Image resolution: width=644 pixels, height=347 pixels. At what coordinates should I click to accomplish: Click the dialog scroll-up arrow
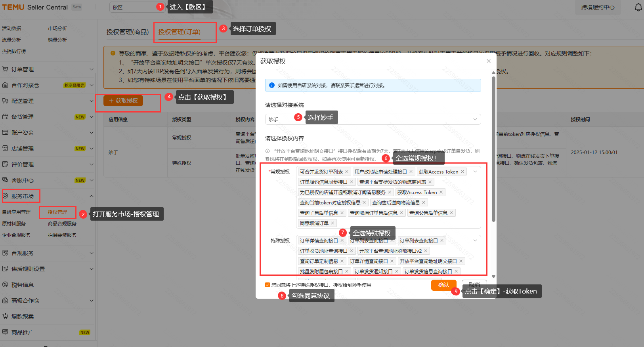[493, 72]
